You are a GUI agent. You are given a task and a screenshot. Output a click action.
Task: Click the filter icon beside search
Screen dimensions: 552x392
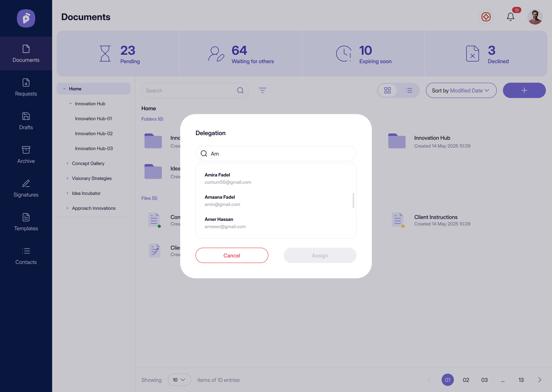pos(262,90)
